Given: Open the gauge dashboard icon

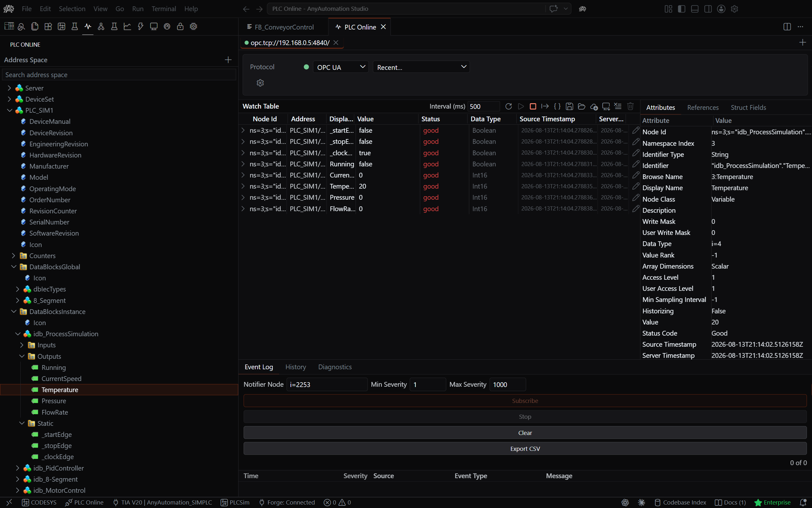Looking at the screenshot, I should coord(167,27).
